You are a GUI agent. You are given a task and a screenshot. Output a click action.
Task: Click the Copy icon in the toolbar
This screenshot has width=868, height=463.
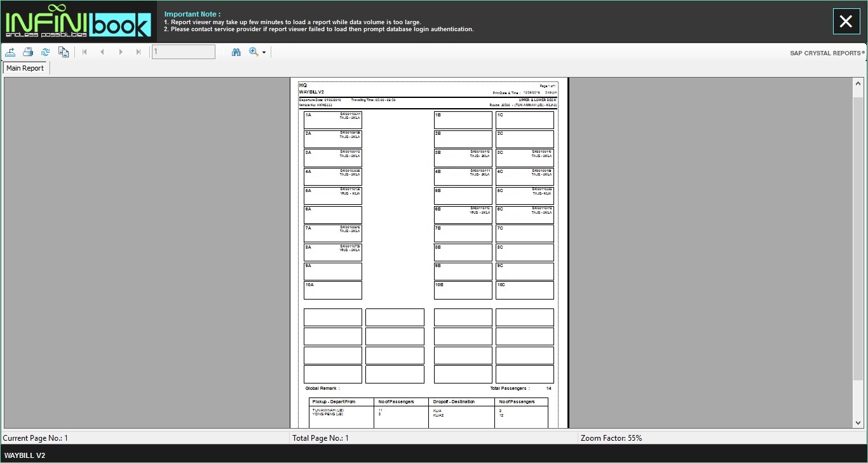pos(64,52)
